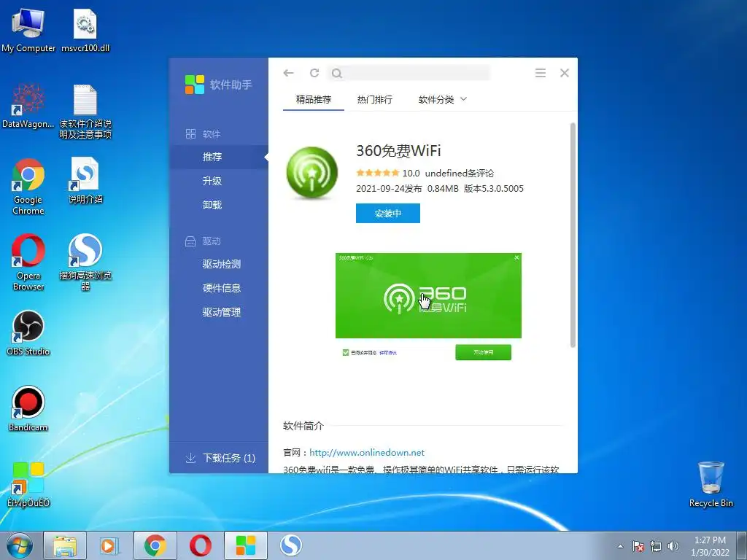The height and width of the screenshot is (560, 747).
Task: Click the 360 WiFi screenshot preview
Action: pyautogui.click(x=428, y=307)
